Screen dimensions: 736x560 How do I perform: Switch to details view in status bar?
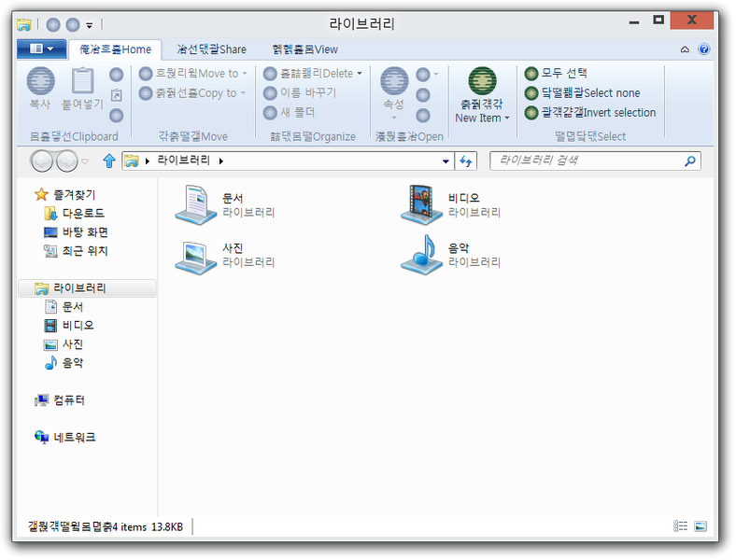coord(680,526)
